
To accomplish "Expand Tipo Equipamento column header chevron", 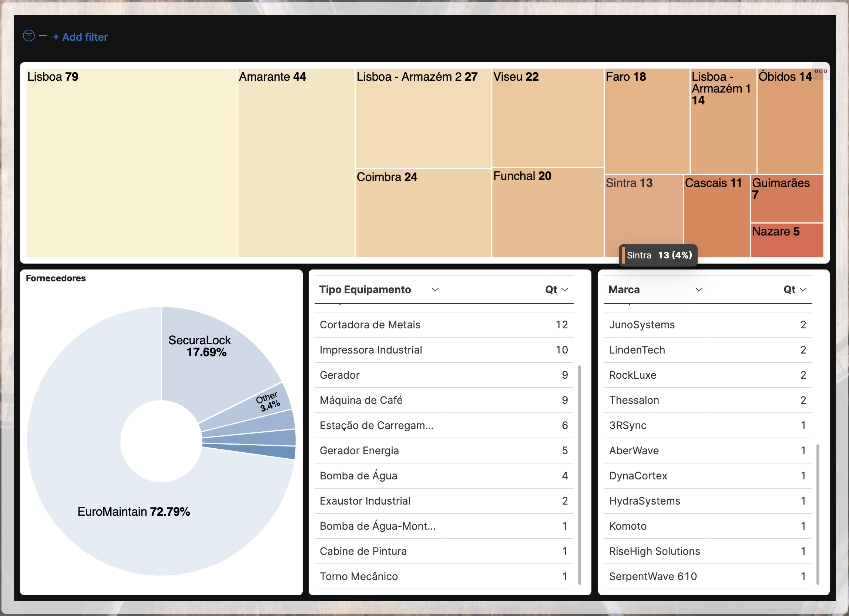I will [x=435, y=289].
